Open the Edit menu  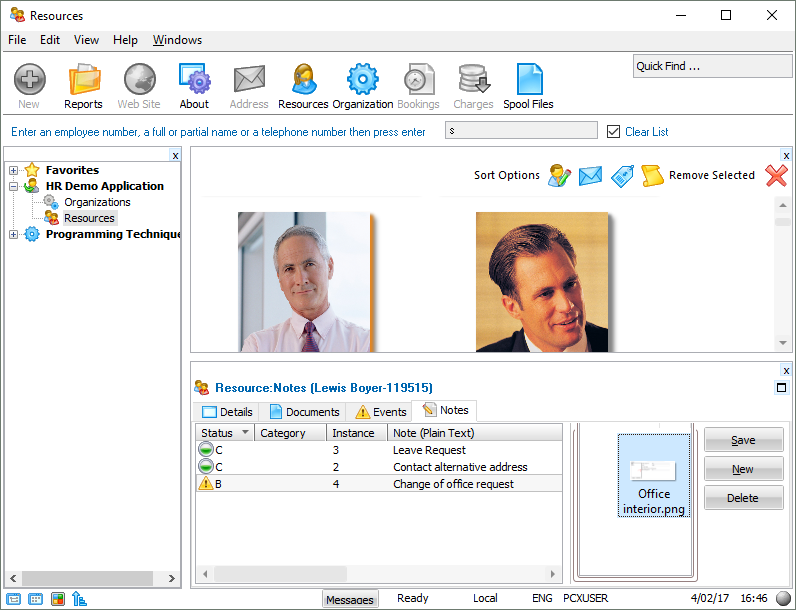(50, 40)
